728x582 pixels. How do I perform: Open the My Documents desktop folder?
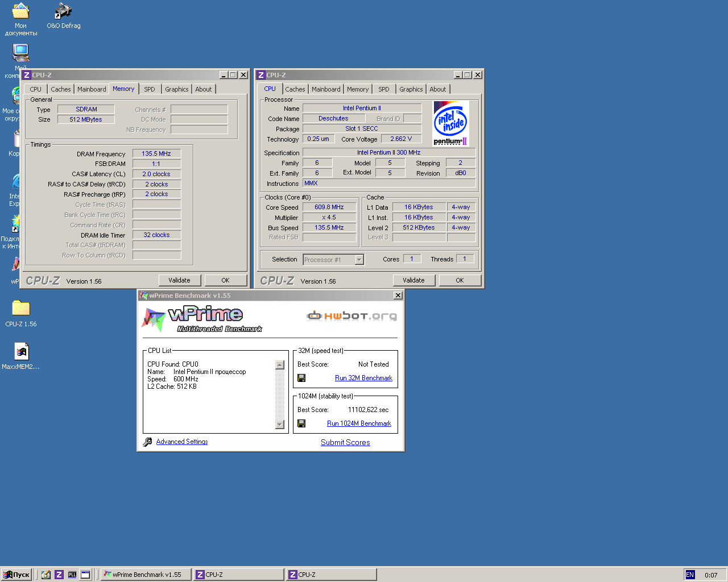click(20, 19)
